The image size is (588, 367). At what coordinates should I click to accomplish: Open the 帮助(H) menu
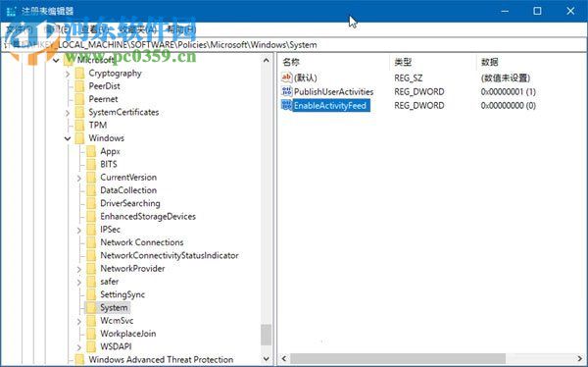(x=181, y=29)
